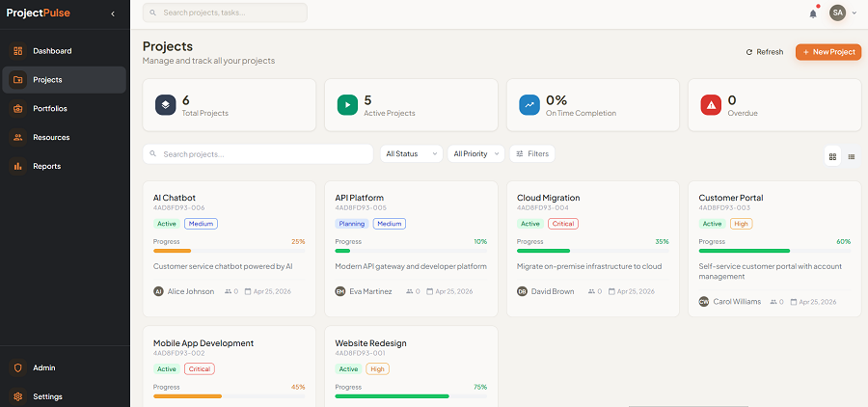Image resolution: width=868 pixels, height=407 pixels.
Task: Switch to grid view layout
Action: pyautogui.click(x=832, y=156)
